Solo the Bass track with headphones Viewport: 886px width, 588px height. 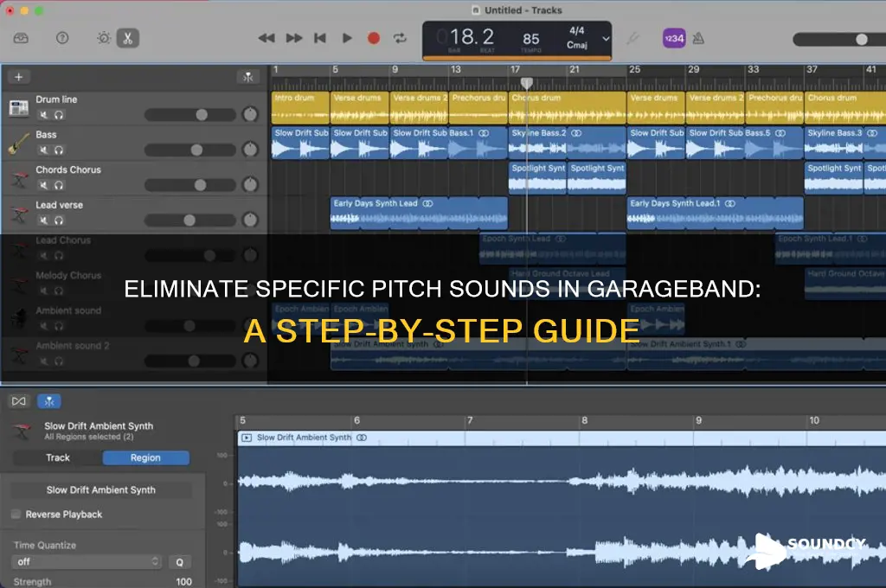pyautogui.click(x=58, y=150)
